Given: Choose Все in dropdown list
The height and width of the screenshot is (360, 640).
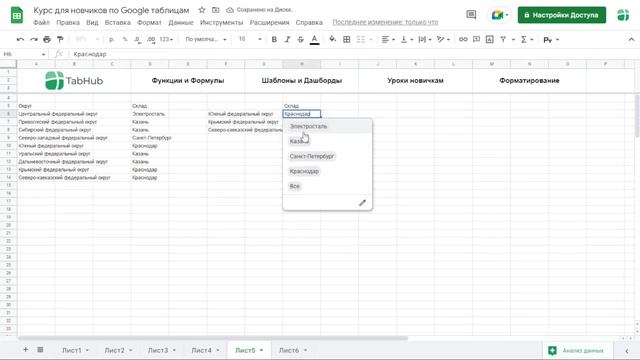Looking at the screenshot, I should click(294, 187).
